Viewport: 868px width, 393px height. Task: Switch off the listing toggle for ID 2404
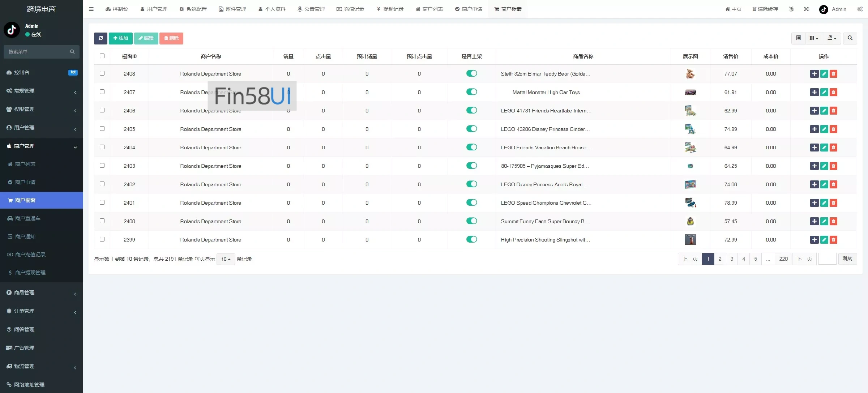point(471,147)
